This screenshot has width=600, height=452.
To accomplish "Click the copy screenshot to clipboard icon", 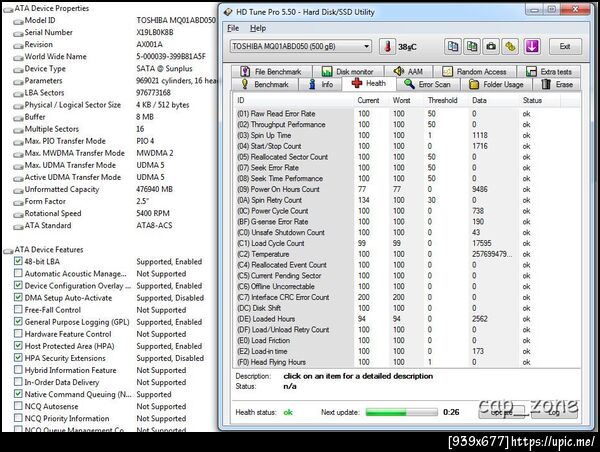I will coord(472,47).
